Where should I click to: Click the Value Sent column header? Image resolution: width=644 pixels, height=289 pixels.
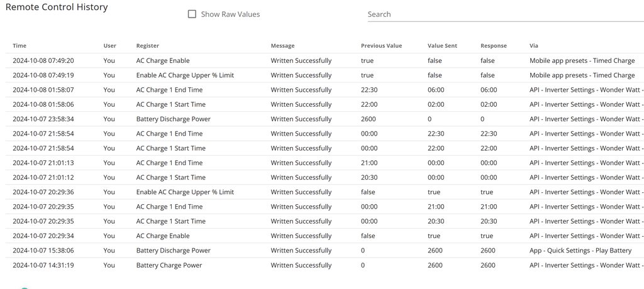[x=443, y=46]
